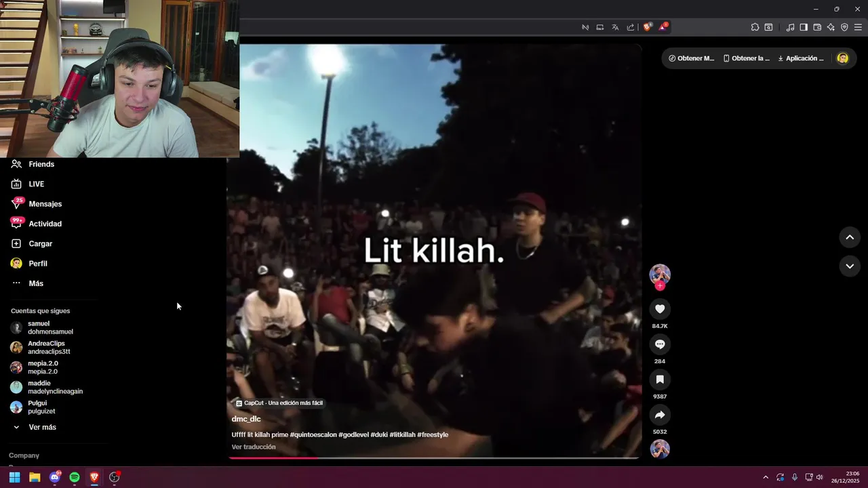Click the tab search icon beside extensions
868x488 pixels.
[x=768, y=27]
